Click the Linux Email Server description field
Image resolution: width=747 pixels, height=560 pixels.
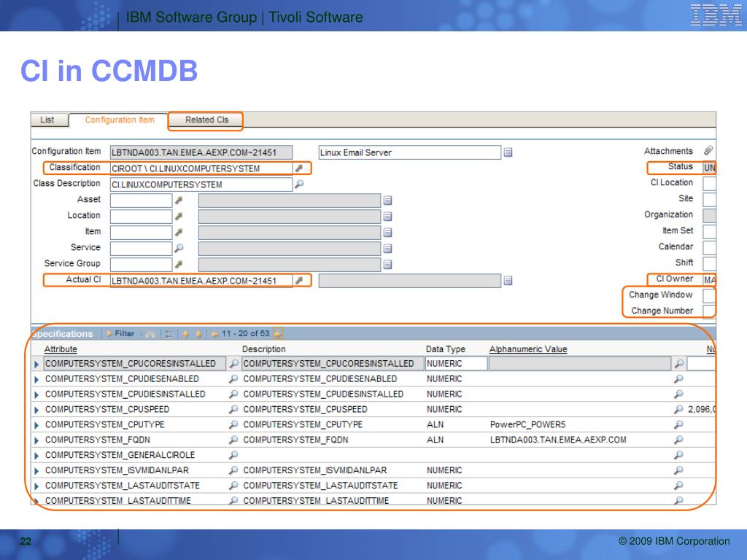click(x=410, y=152)
